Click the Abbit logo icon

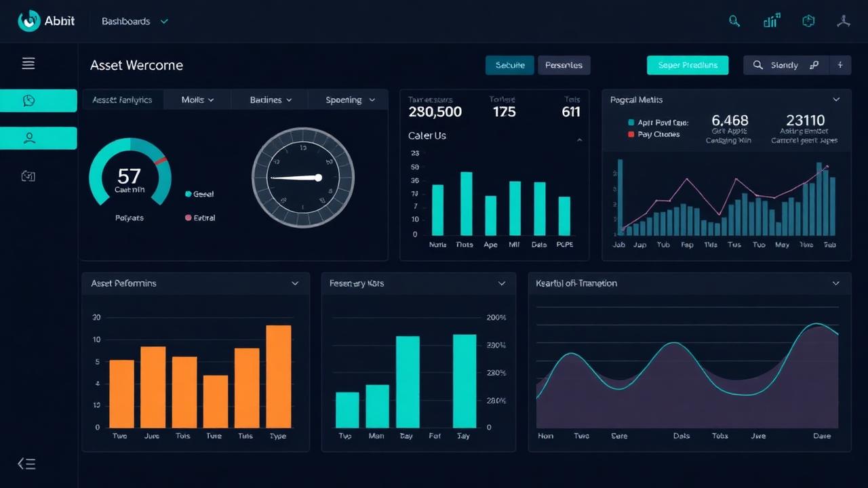pyautogui.click(x=28, y=21)
